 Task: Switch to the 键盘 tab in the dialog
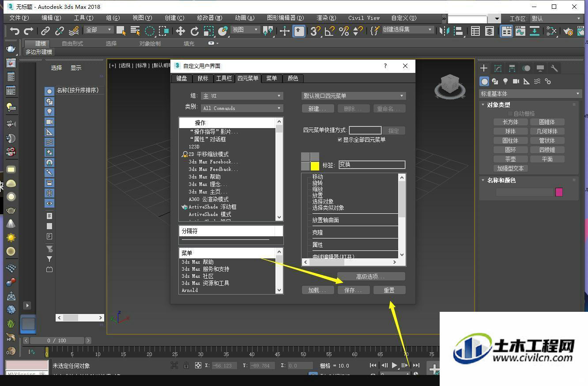click(181, 78)
